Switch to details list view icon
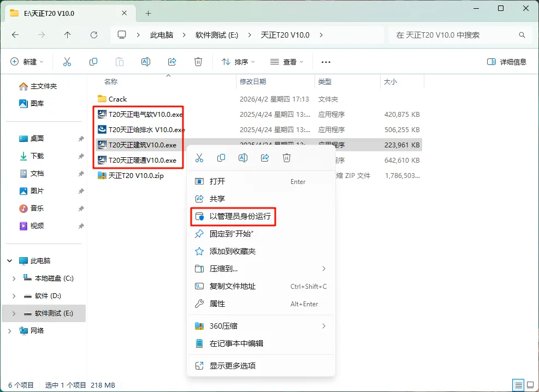 tap(518, 385)
